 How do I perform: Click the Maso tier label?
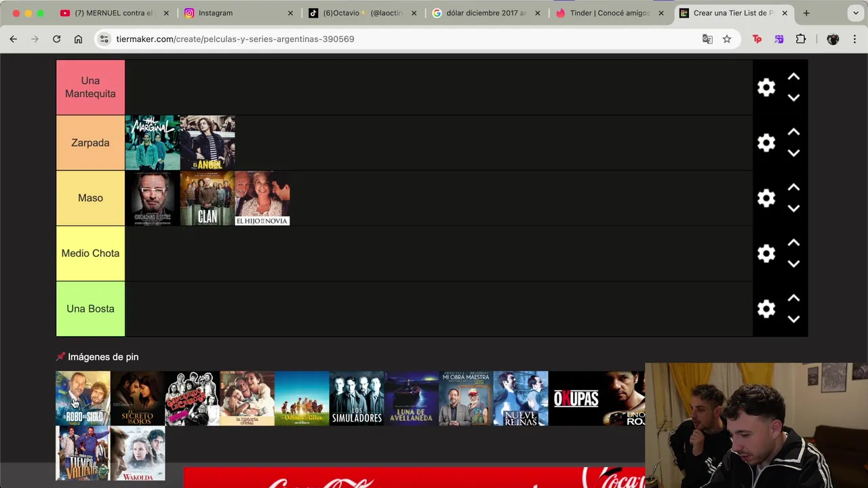[x=90, y=198]
